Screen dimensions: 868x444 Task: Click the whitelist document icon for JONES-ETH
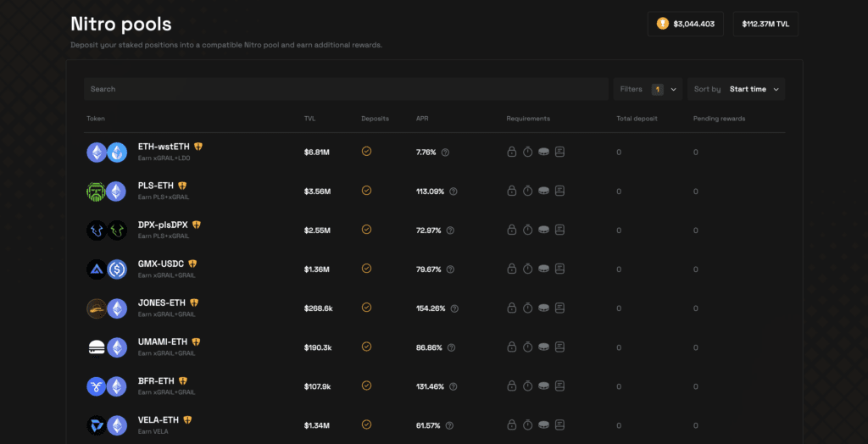click(x=559, y=308)
